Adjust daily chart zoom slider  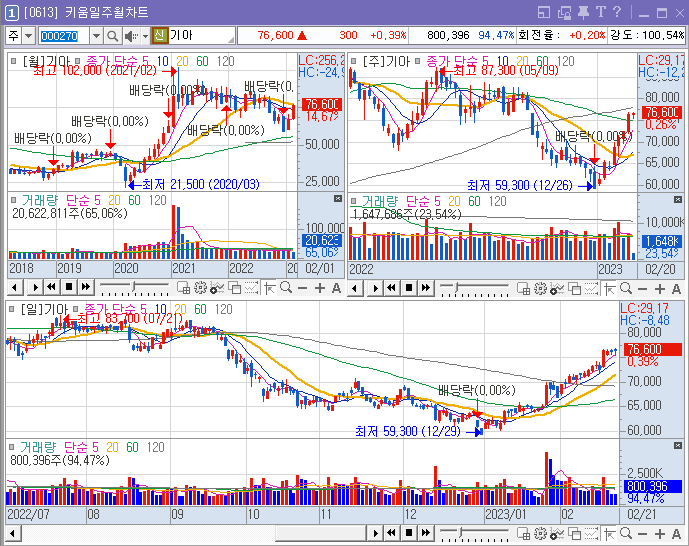pyautogui.click(x=475, y=533)
